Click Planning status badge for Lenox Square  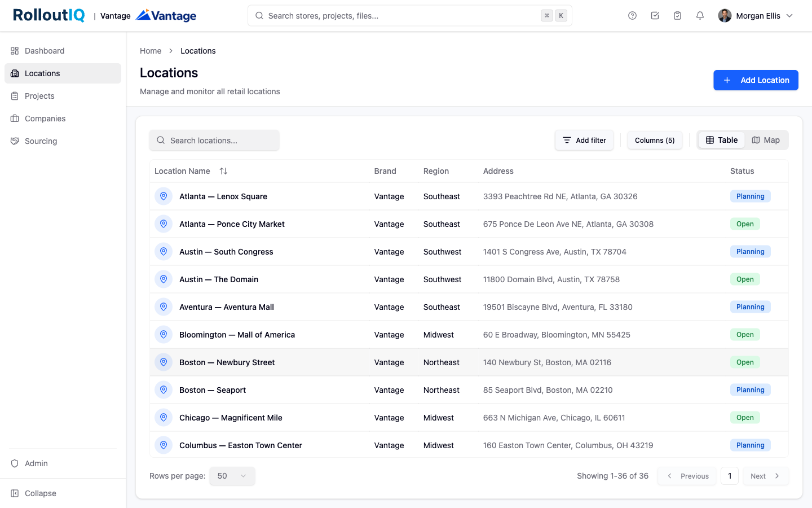pos(750,196)
